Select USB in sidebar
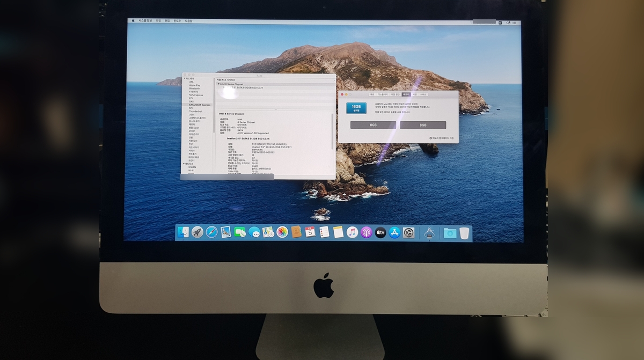Screen dimensions: 644x360 pos(191,115)
